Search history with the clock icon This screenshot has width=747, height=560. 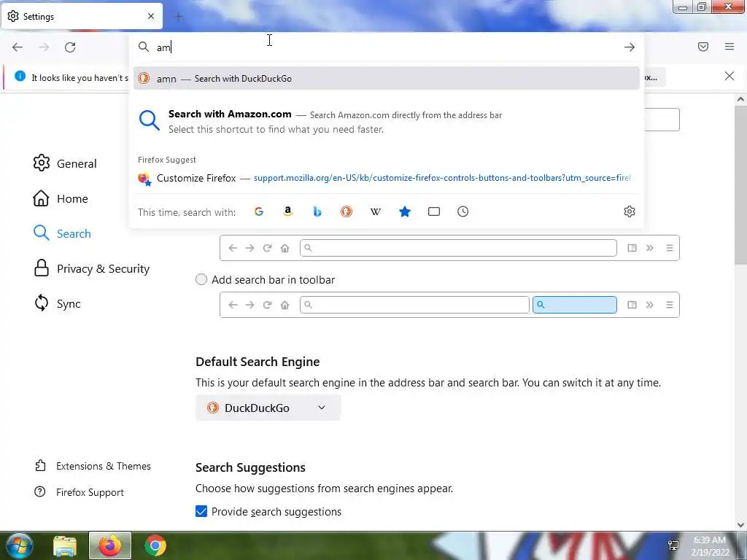[462, 211]
